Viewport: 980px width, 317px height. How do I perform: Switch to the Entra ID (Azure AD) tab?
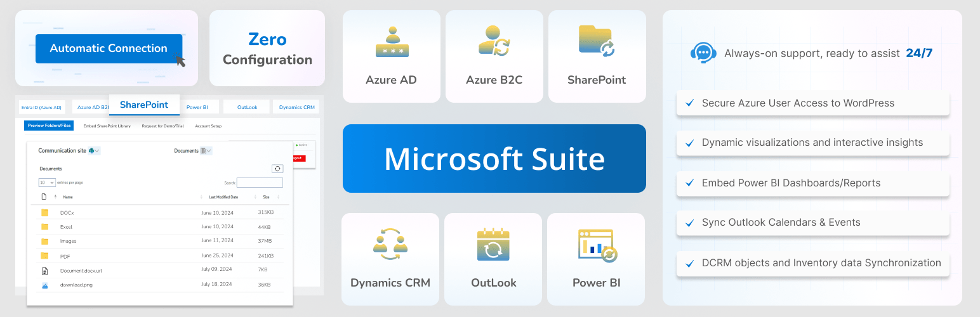[x=41, y=107]
